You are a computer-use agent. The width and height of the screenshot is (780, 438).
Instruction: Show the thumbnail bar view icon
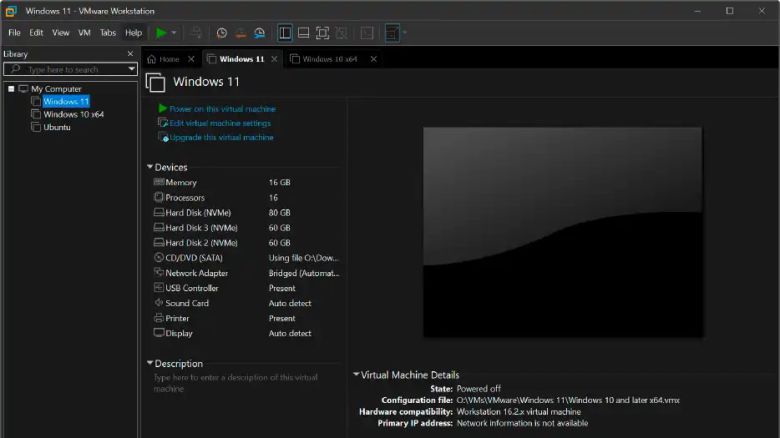[x=303, y=33]
